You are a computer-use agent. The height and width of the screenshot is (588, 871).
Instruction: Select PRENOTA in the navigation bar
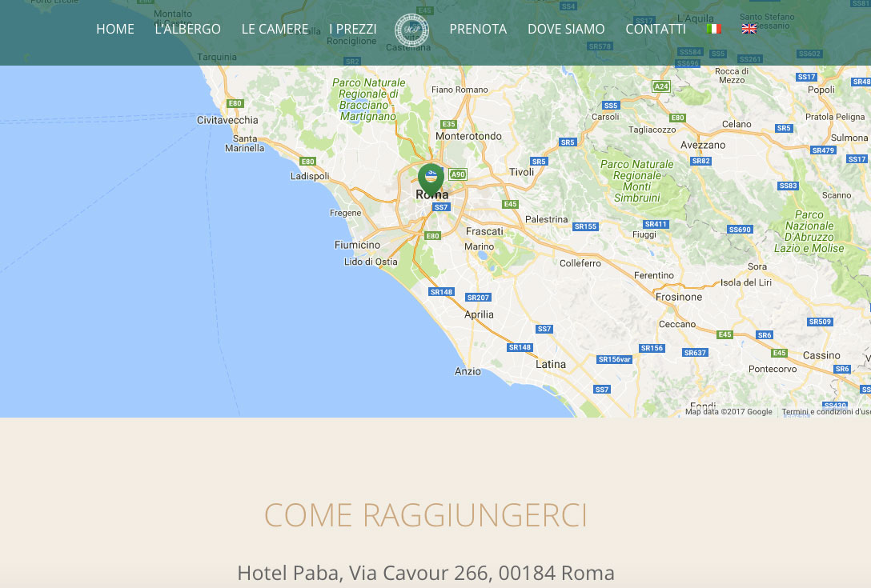(478, 29)
